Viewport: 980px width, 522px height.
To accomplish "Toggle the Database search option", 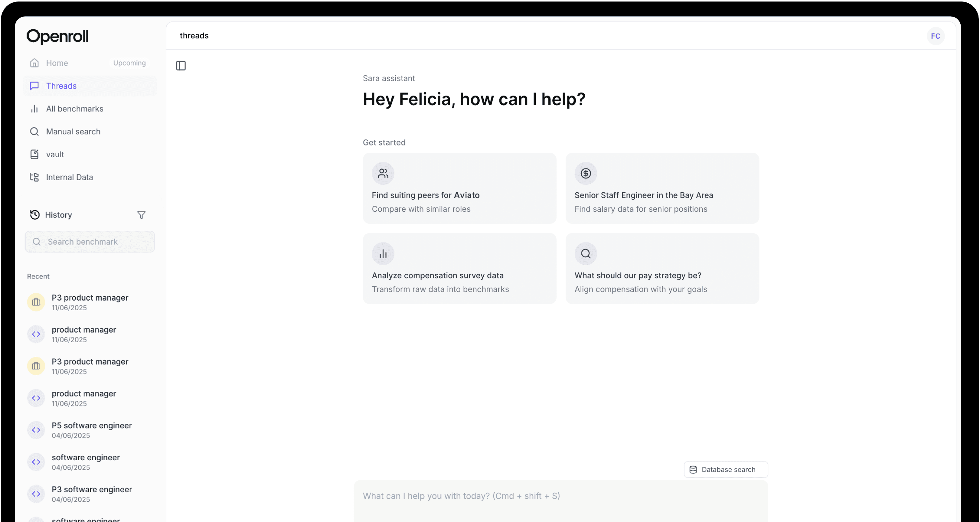I will point(726,469).
